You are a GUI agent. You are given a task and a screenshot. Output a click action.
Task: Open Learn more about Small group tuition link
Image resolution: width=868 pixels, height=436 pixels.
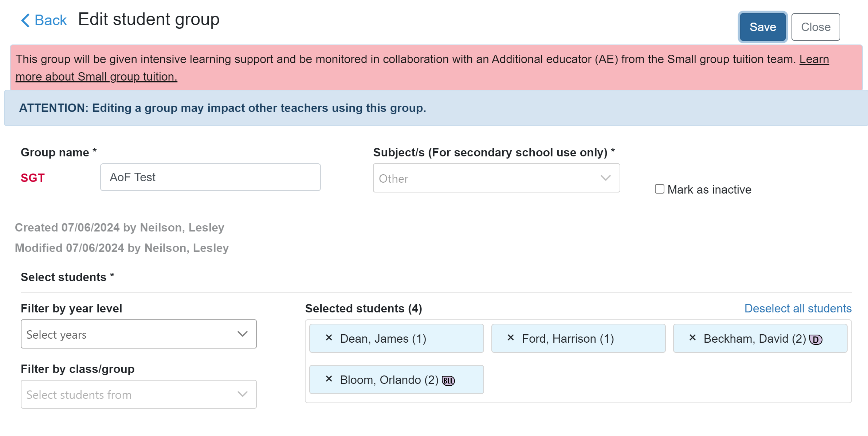point(96,77)
